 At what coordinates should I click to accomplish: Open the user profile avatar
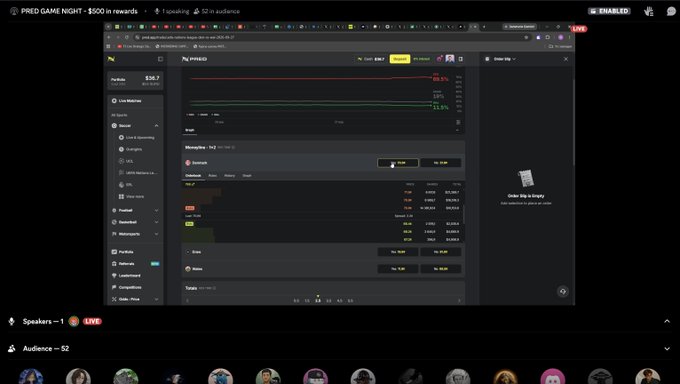pyautogui.click(x=450, y=59)
